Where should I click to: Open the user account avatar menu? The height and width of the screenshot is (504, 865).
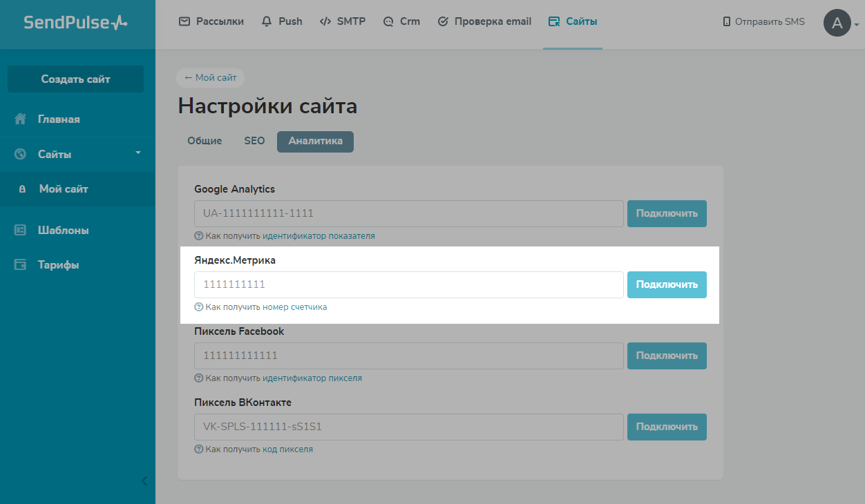click(x=837, y=23)
